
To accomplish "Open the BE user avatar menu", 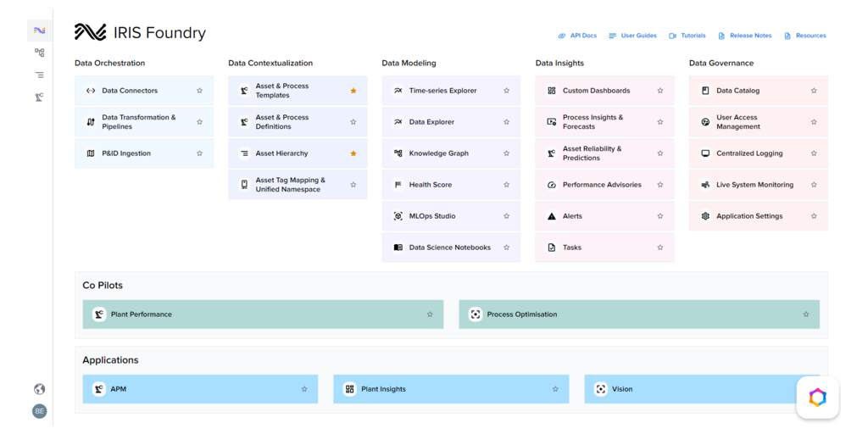I will click(x=39, y=411).
